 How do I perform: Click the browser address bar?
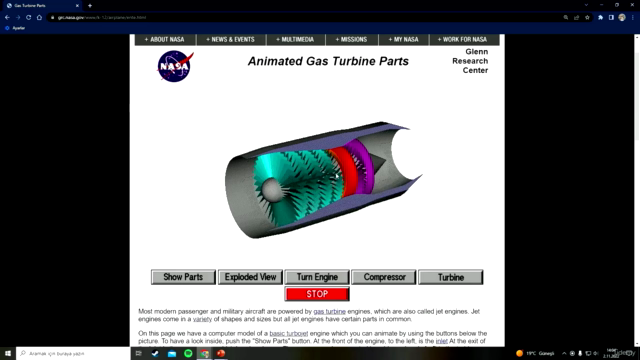pyautogui.click(x=306, y=18)
